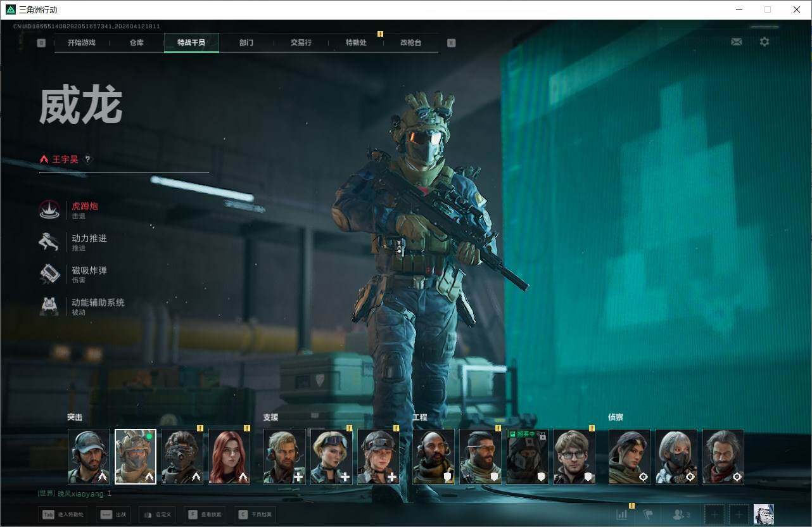Click the flag icon in bottom bar
812x527 pixels.
[x=648, y=514]
